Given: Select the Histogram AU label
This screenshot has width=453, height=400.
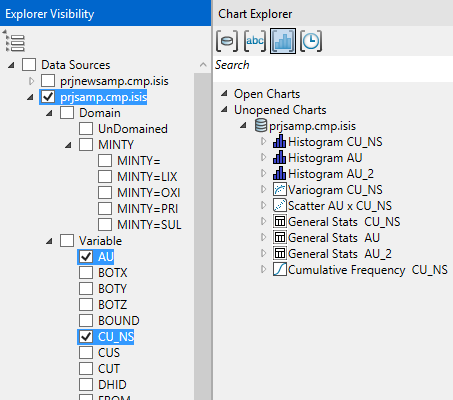Looking at the screenshot, I should click(325, 158).
